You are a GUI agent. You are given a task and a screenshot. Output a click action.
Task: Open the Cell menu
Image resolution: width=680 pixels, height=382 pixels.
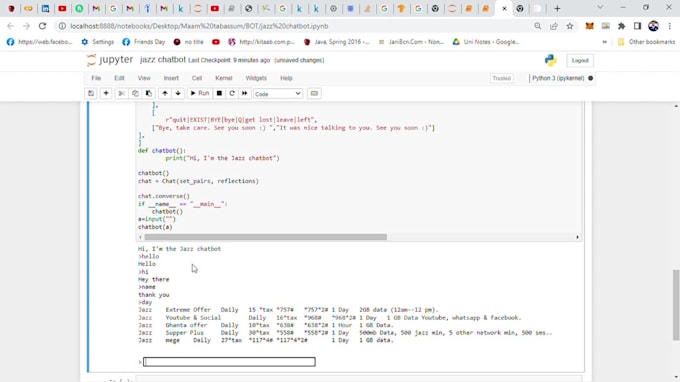point(197,78)
